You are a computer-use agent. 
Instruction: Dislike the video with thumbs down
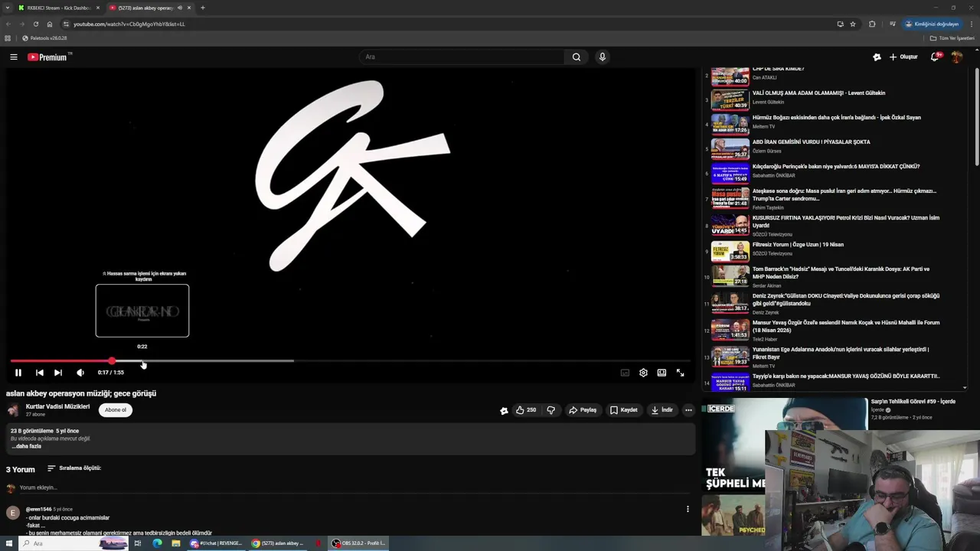point(551,410)
